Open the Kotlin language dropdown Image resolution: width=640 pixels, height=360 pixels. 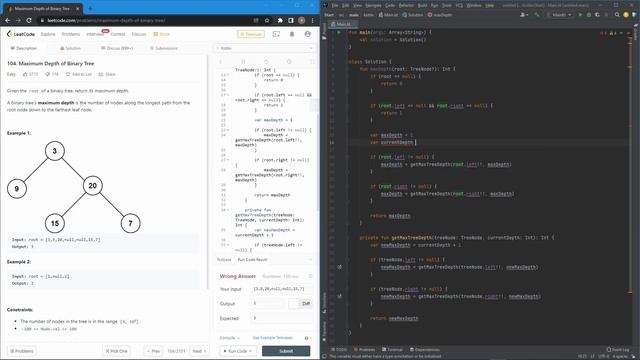click(265, 48)
